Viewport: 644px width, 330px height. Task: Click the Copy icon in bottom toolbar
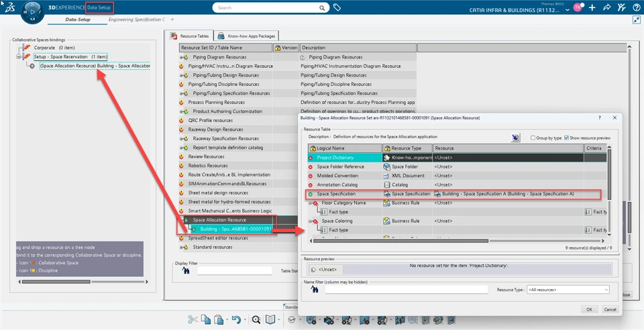(x=206, y=320)
